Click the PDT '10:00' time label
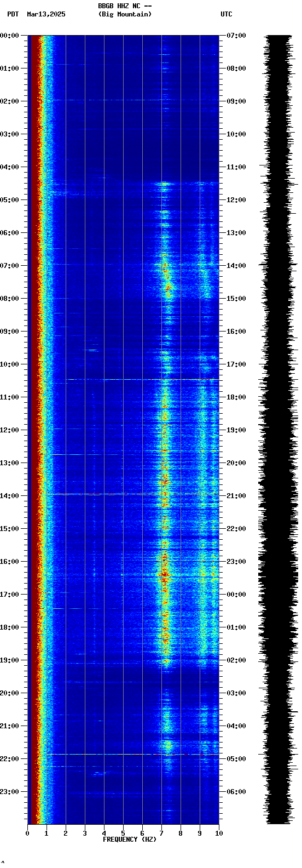This screenshot has width=302, height=868. pyautogui.click(x=9, y=364)
